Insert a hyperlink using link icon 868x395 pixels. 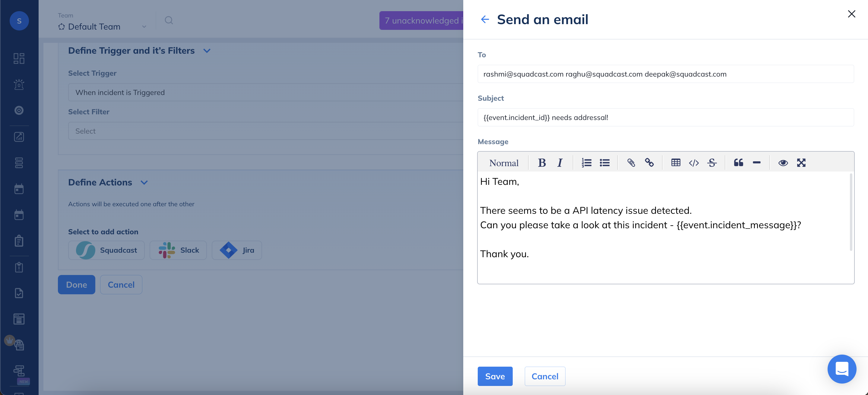649,163
